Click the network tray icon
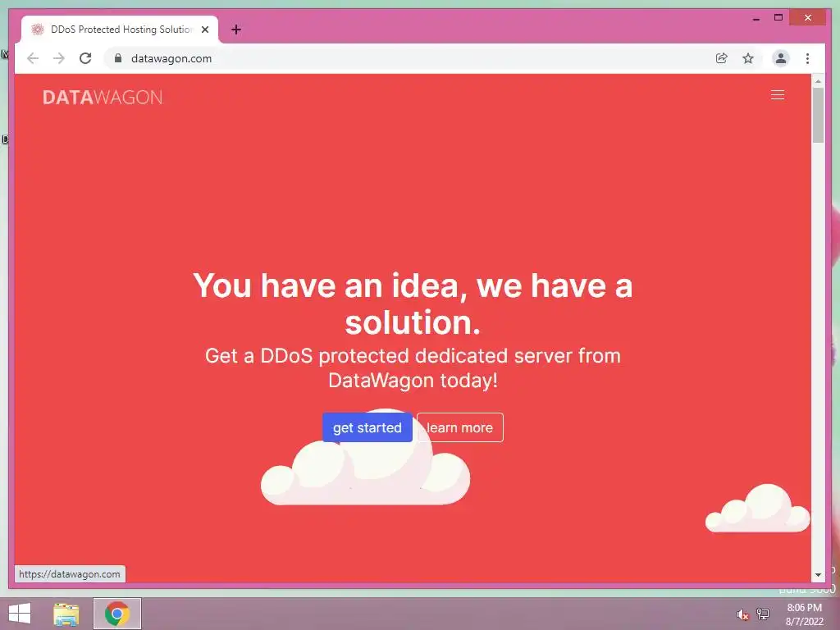The image size is (840, 630). [x=763, y=614]
